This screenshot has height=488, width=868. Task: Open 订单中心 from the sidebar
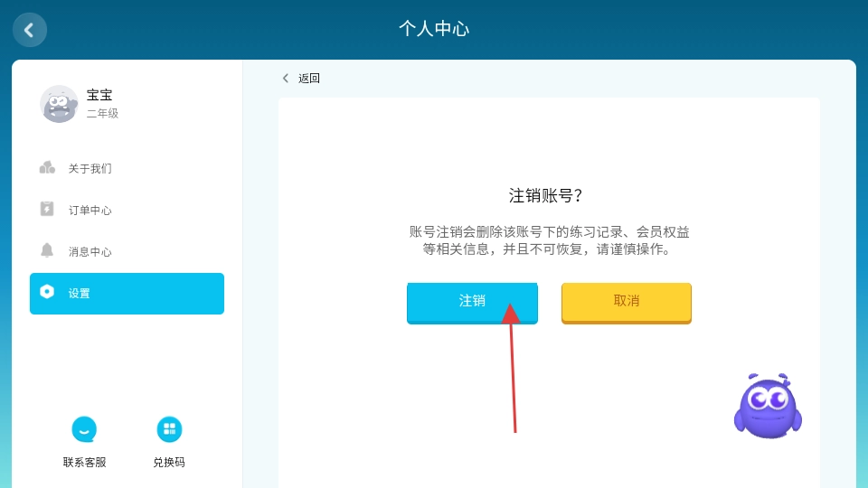pyautogui.click(x=90, y=210)
